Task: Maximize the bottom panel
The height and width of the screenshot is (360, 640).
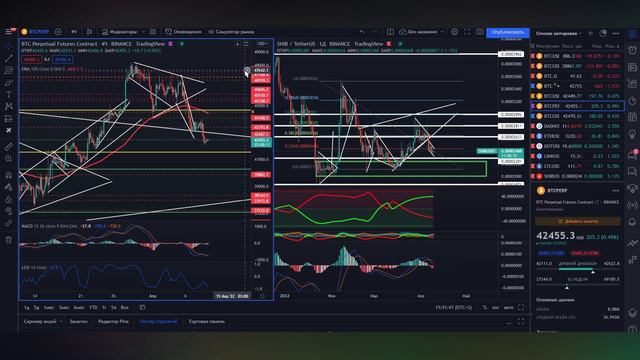Action: (521, 322)
